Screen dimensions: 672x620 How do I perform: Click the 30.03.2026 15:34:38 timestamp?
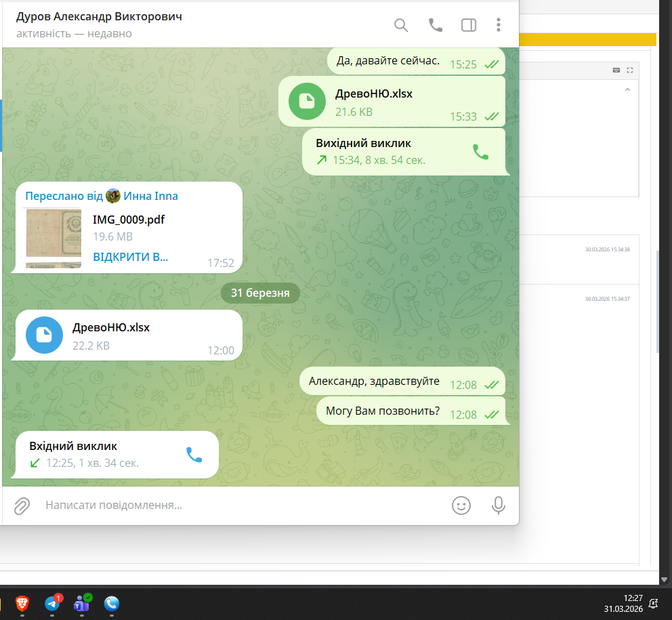point(607,249)
